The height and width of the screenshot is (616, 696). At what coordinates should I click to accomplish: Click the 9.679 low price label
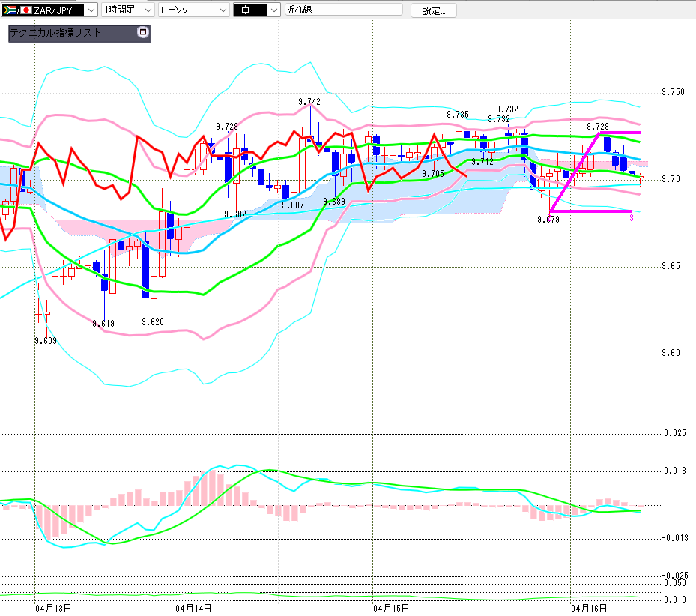[548, 220]
